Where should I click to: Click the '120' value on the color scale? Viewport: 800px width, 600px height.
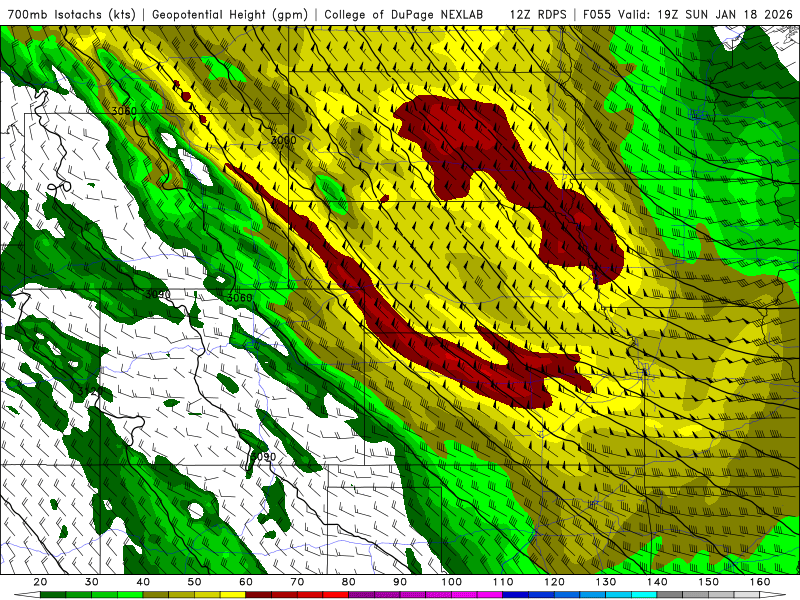coord(555,582)
